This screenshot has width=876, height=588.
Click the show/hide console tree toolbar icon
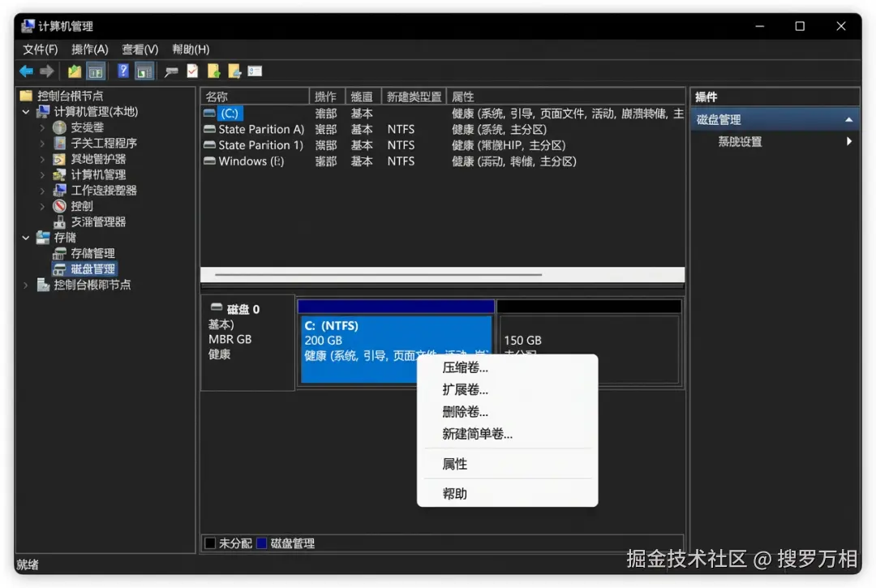(95, 71)
